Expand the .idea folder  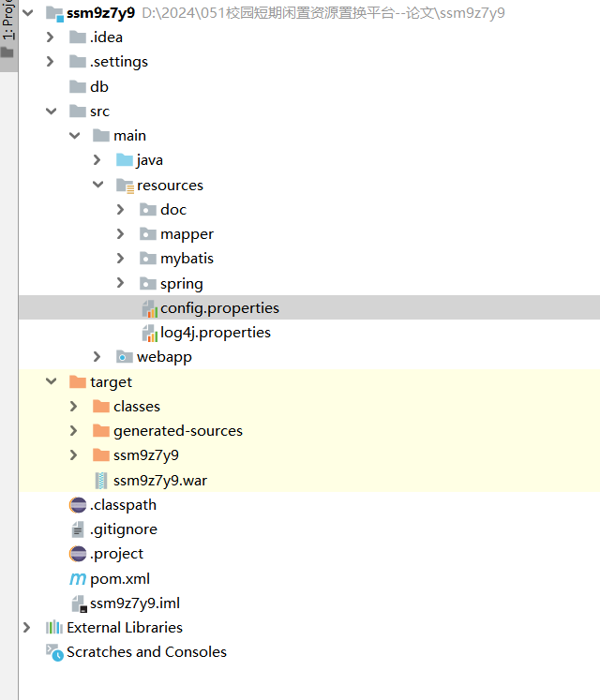(x=51, y=37)
